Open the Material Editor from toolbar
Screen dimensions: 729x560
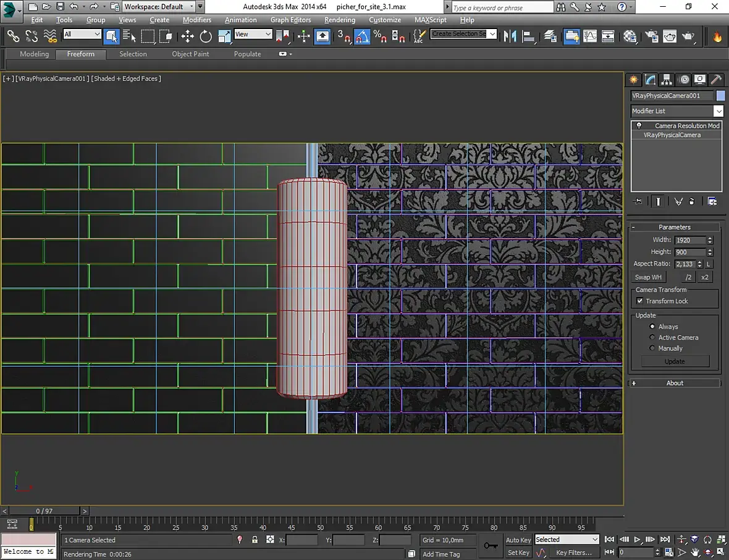pyautogui.click(x=630, y=37)
